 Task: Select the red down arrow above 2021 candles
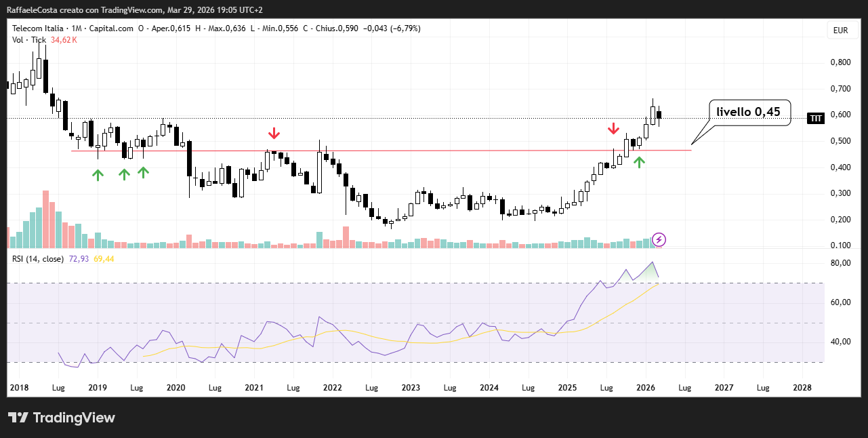(274, 133)
